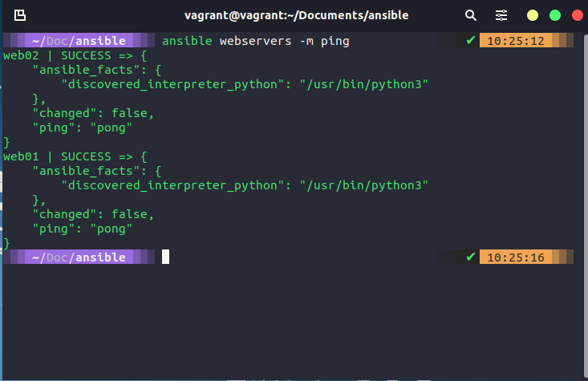Open a new terminal tab

pyautogui.click(x=18, y=15)
